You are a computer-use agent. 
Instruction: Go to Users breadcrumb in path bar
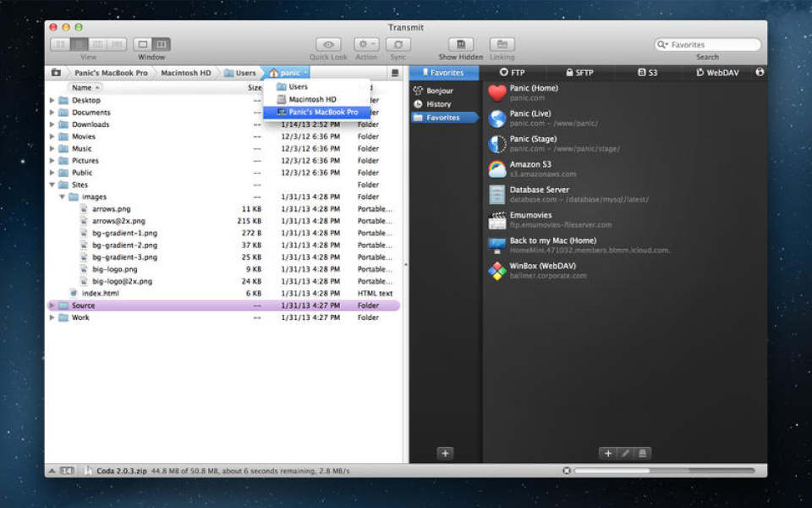239,73
